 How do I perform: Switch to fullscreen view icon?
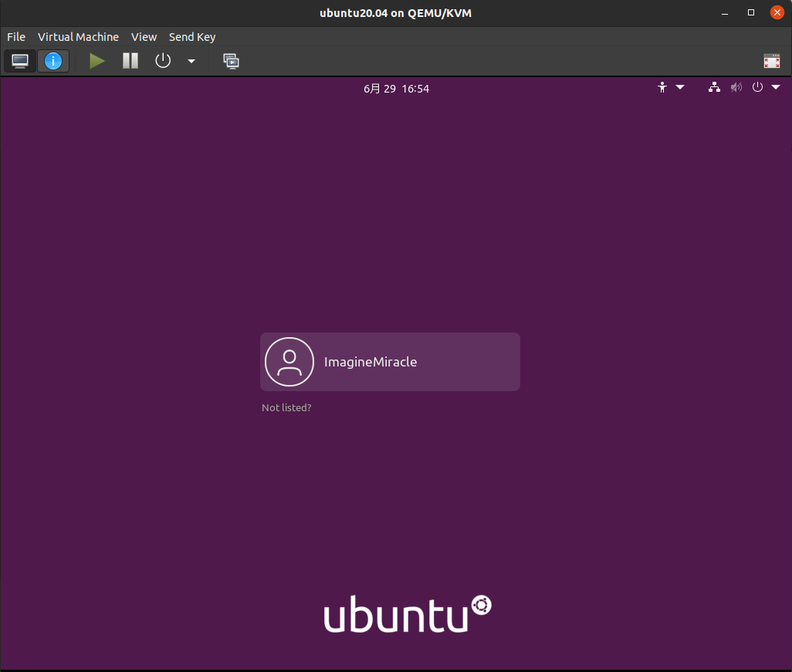coord(771,61)
